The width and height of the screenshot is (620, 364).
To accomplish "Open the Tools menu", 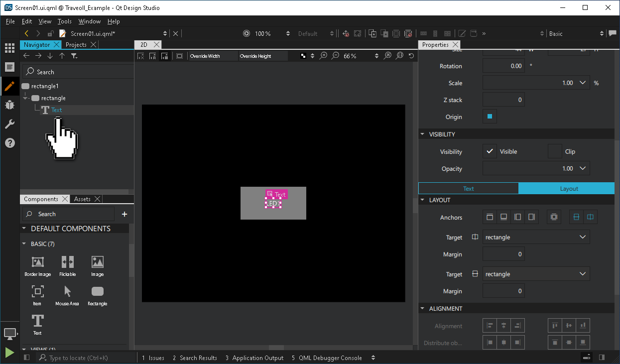I will coord(64,21).
